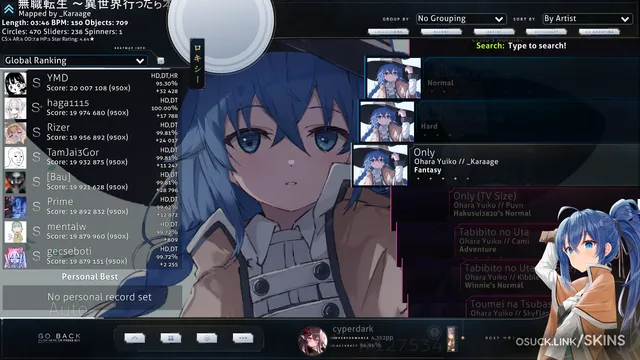This screenshot has height=360, width=640.
Task: Click the chevron-up button in bottom bar
Action: tap(135, 338)
